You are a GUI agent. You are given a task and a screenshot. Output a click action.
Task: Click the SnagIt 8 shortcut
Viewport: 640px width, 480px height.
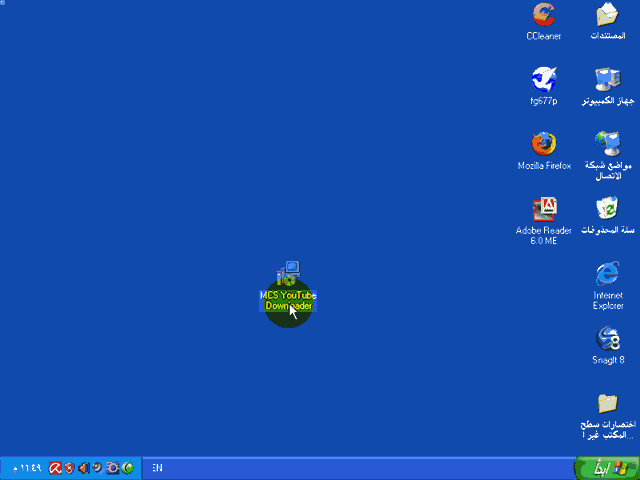point(607,339)
